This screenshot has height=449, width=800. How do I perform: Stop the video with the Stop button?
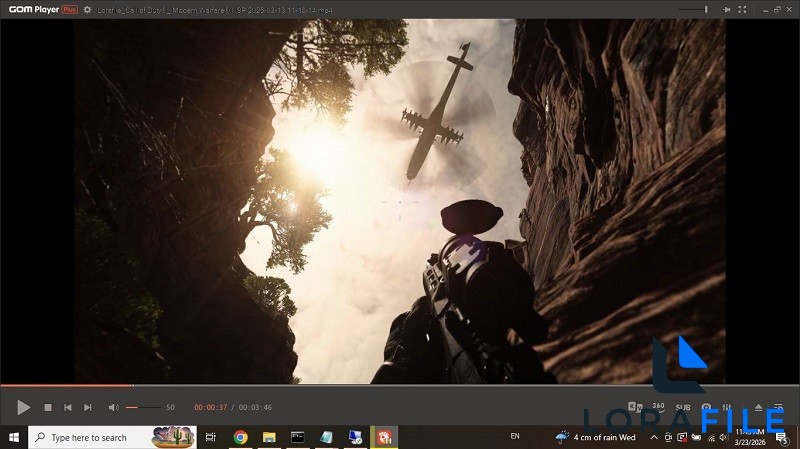click(48, 407)
